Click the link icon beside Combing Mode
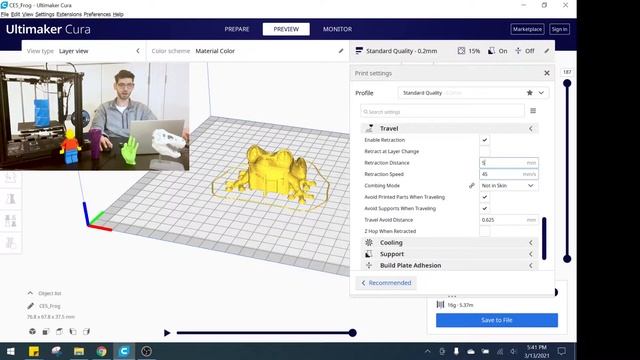Screen dimensions: 640x360 tap(471, 185)
